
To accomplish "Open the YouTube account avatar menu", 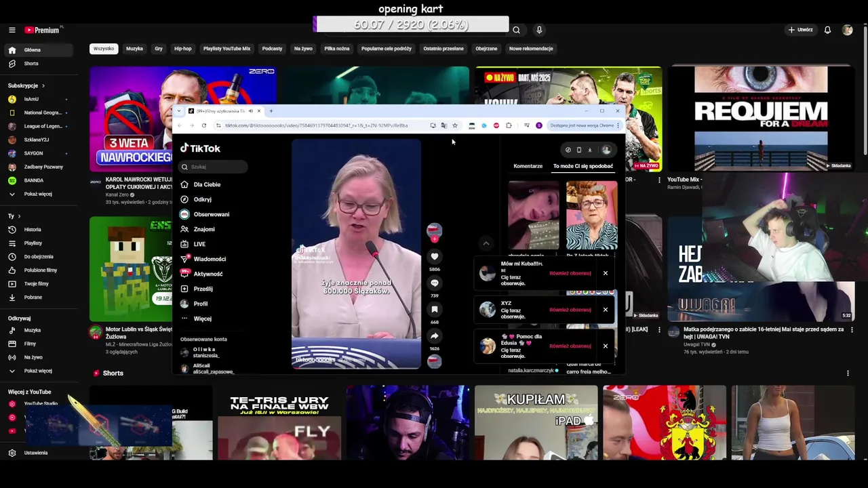I will (847, 30).
